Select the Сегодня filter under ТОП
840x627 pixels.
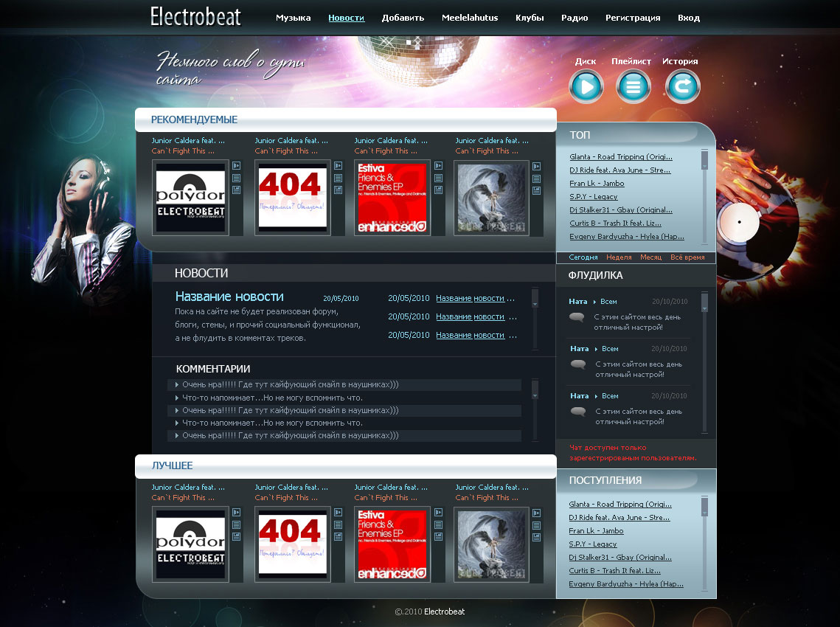[583, 257]
